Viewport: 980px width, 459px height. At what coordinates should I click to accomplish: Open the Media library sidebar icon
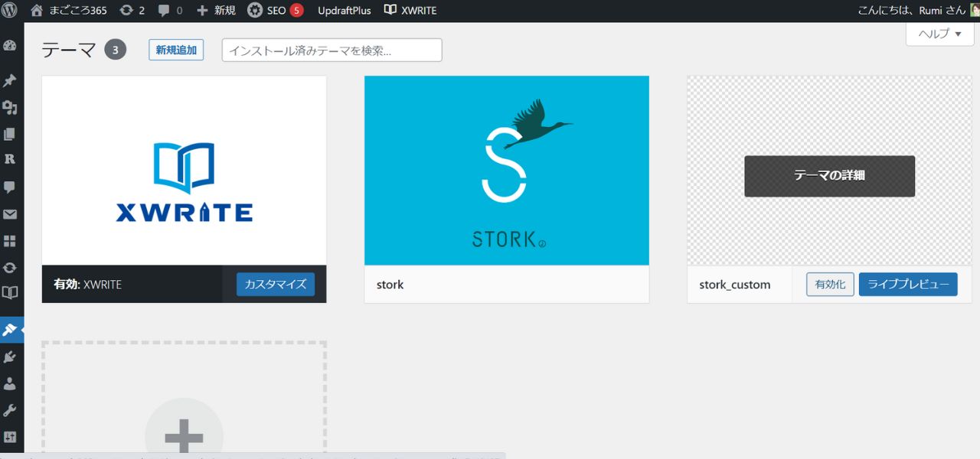(11, 107)
